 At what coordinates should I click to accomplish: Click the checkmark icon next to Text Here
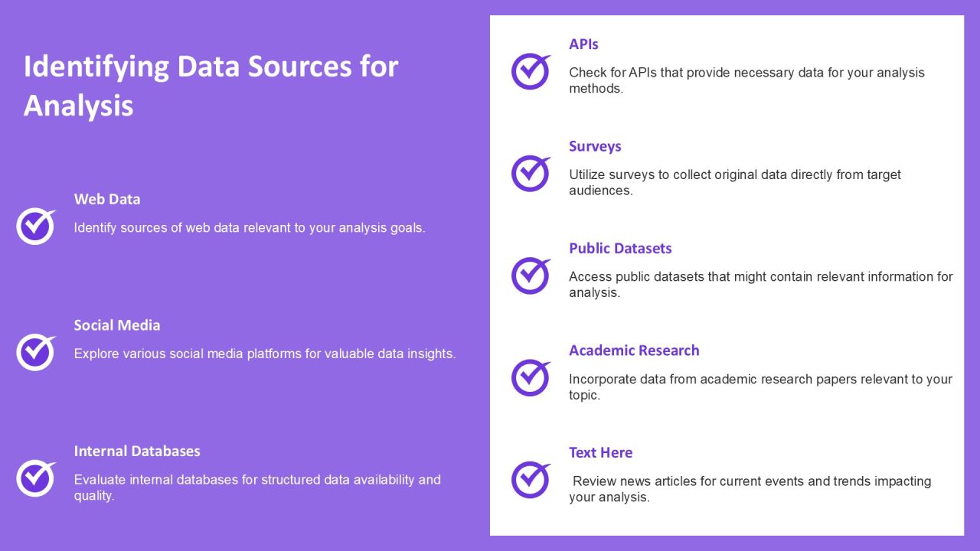(x=531, y=479)
